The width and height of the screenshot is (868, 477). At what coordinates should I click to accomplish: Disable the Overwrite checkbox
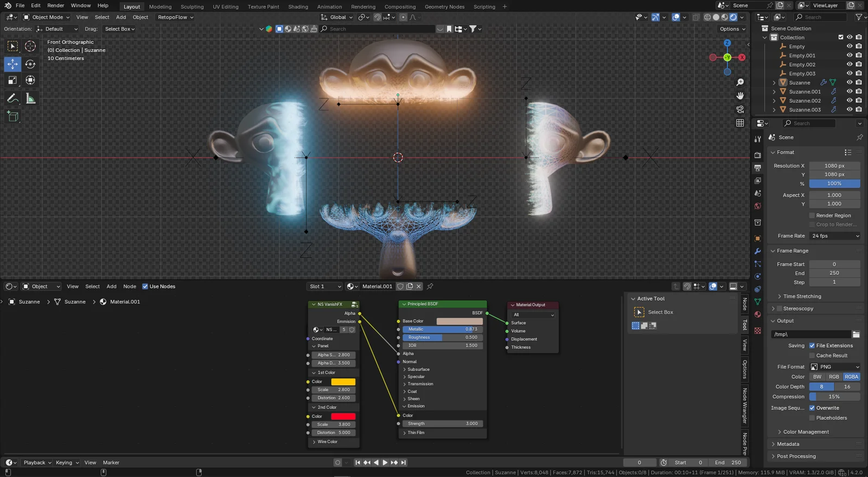pyautogui.click(x=812, y=408)
